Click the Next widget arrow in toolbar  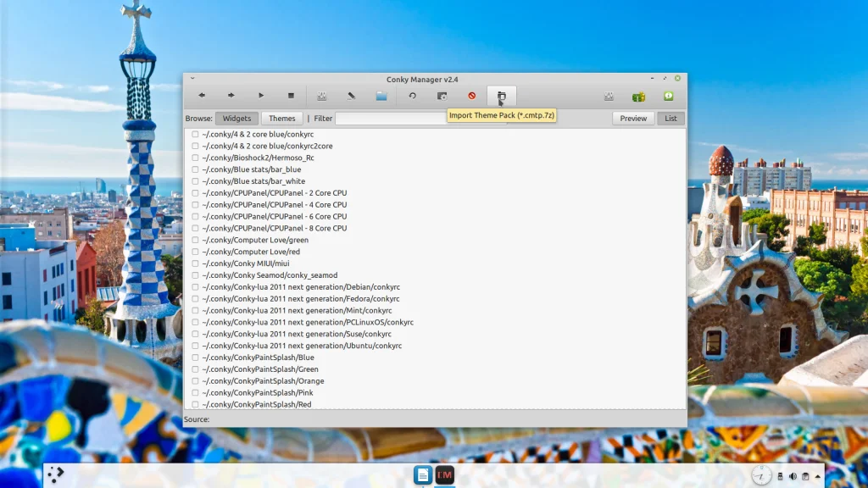[231, 96]
